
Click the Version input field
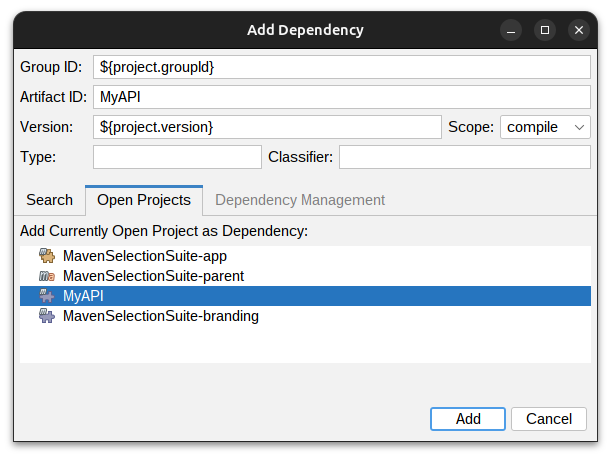(267, 127)
